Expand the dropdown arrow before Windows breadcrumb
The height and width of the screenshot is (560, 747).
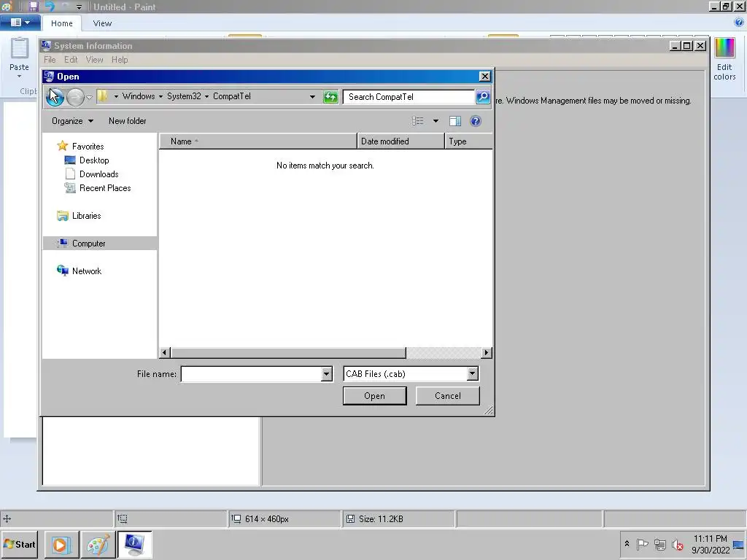coord(116,97)
